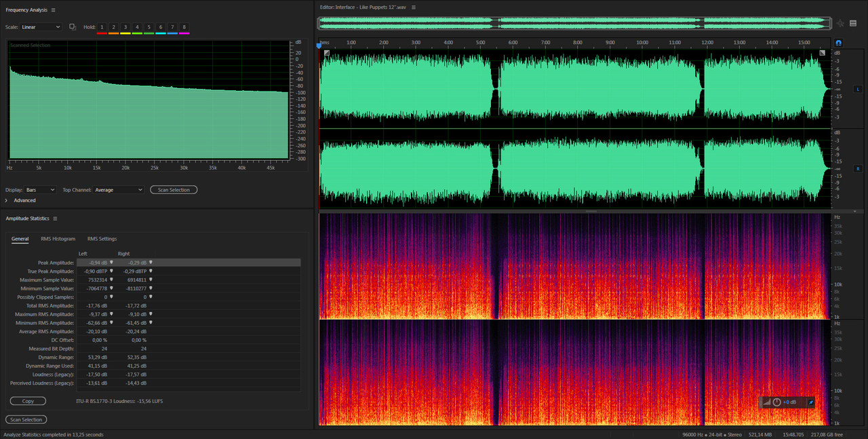Click the '15:48.705' duration status
The image size is (868, 439).
(x=793, y=434)
